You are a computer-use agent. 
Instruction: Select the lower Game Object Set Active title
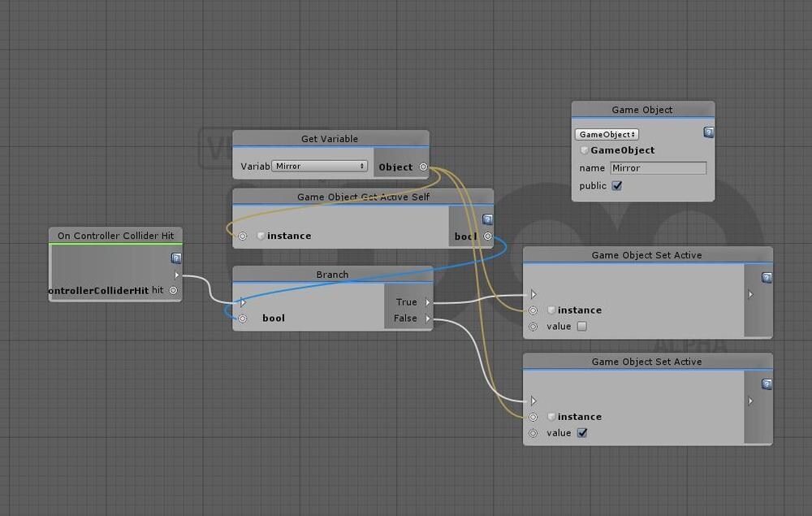(x=647, y=362)
